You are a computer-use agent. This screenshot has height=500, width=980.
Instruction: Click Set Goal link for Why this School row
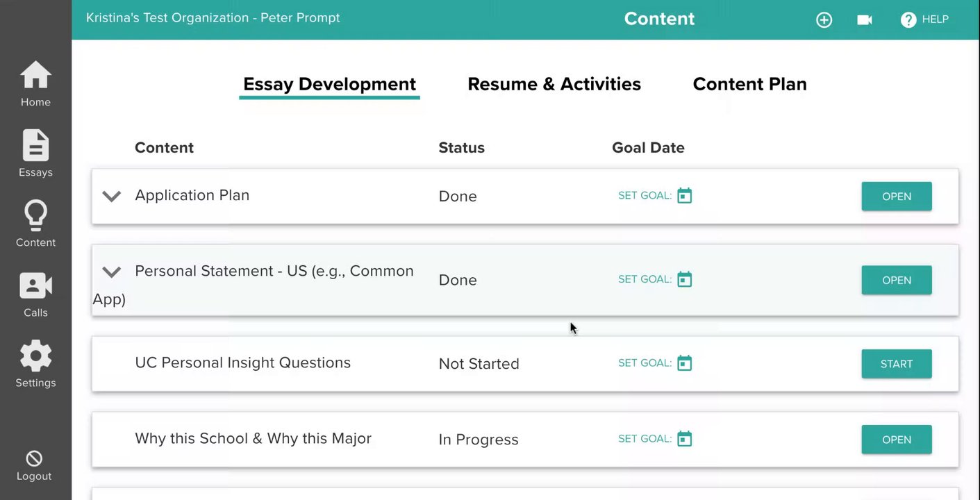pyautogui.click(x=645, y=439)
